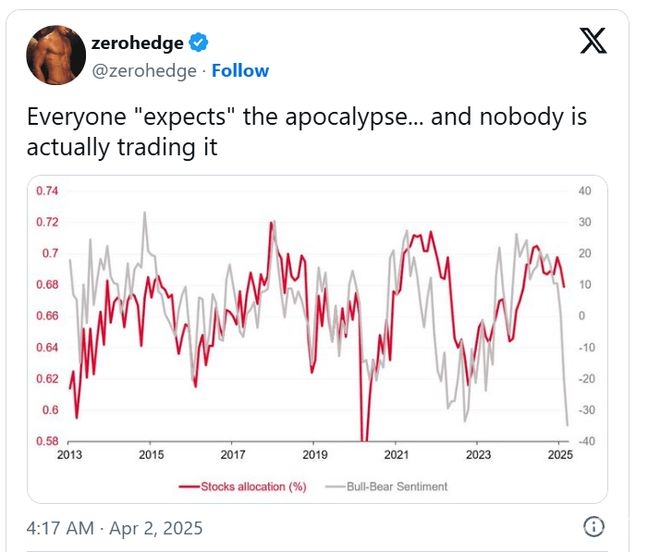Click the @zerohedge handle
The height and width of the screenshot is (552, 660).
pyautogui.click(x=144, y=71)
